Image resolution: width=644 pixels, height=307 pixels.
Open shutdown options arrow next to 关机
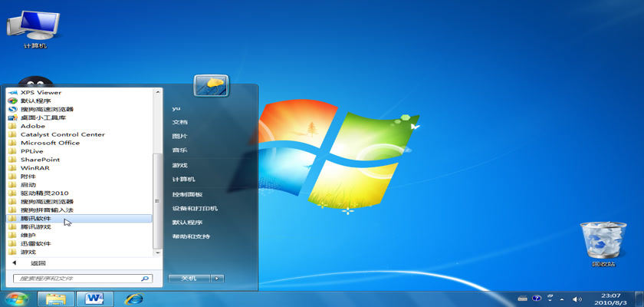click(218, 278)
